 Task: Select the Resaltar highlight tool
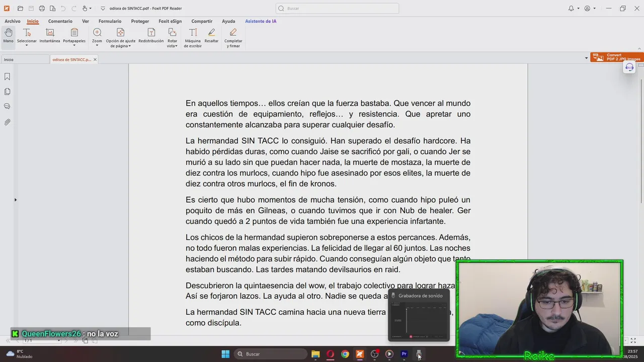click(211, 36)
